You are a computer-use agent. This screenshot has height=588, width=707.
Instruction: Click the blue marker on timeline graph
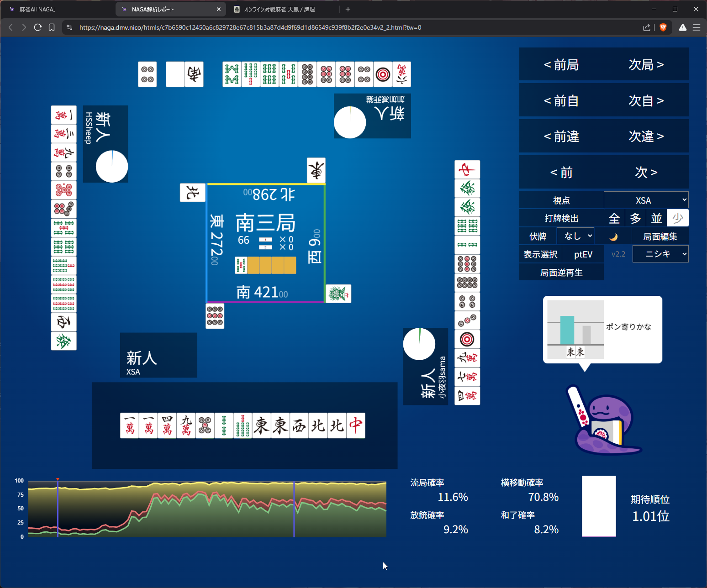pos(294,509)
